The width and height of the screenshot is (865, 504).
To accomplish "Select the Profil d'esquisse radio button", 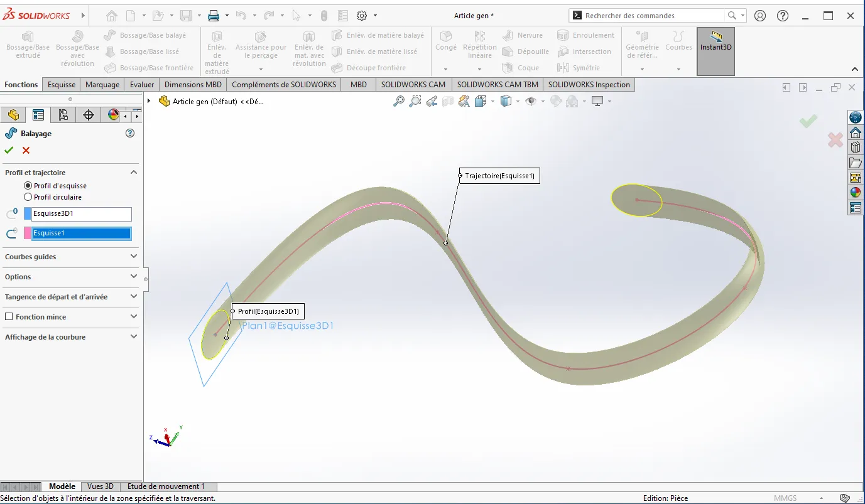I will pyautogui.click(x=28, y=186).
